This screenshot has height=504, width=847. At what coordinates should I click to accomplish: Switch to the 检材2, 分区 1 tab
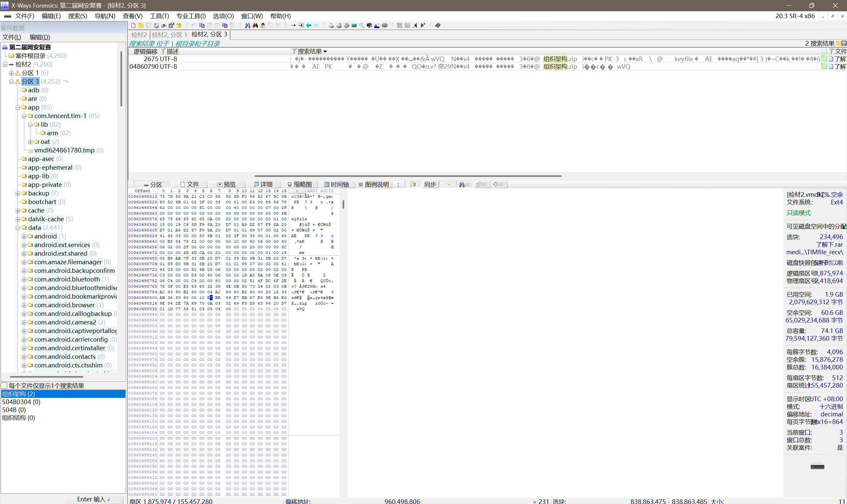[x=169, y=35]
